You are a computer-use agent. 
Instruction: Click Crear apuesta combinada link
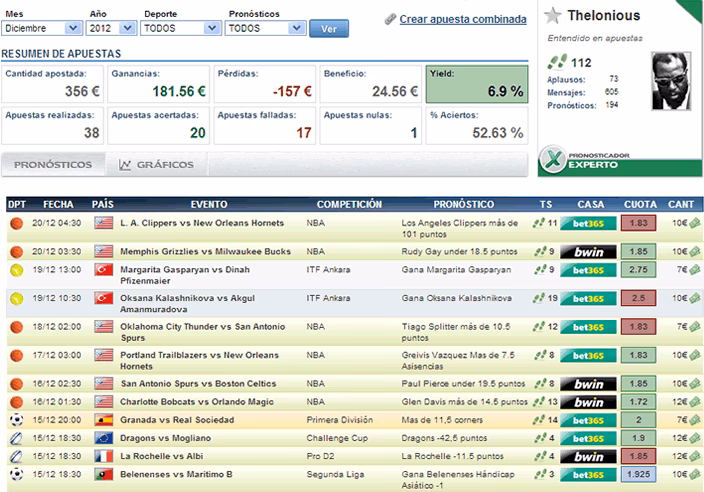(461, 19)
